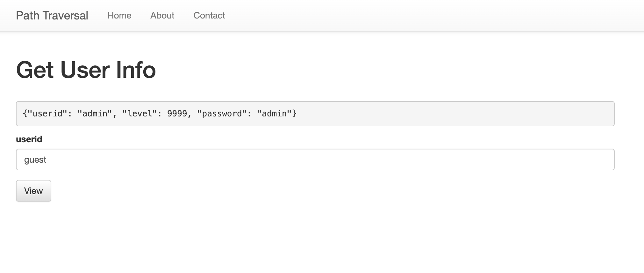Click the first "admin" value in JSON
Screen dimensions: 644x273
tap(95, 114)
